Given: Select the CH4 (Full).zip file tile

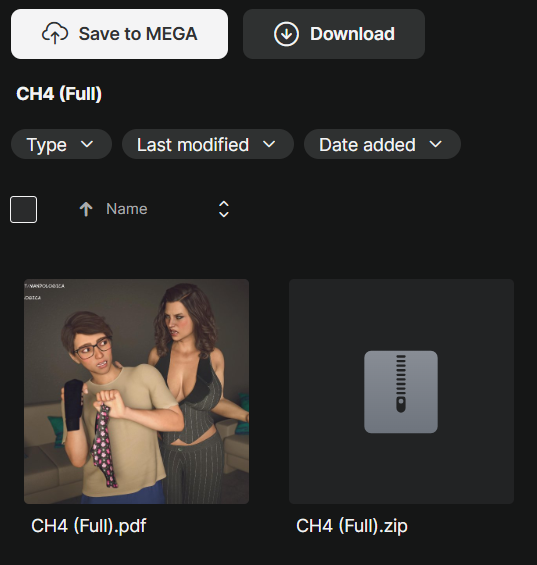Looking at the screenshot, I should click(401, 391).
